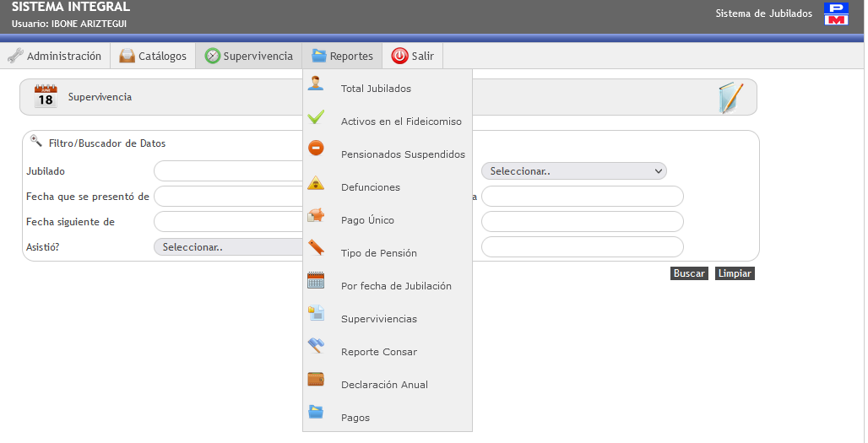Click the Defunciones warning icon
Image resolution: width=868 pixels, height=443 pixels.
[x=316, y=183]
